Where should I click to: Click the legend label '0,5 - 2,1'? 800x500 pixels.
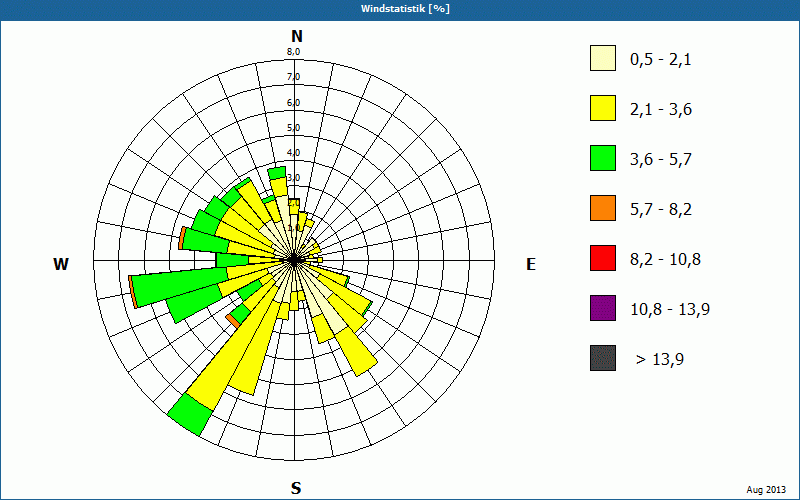pyautogui.click(x=661, y=60)
